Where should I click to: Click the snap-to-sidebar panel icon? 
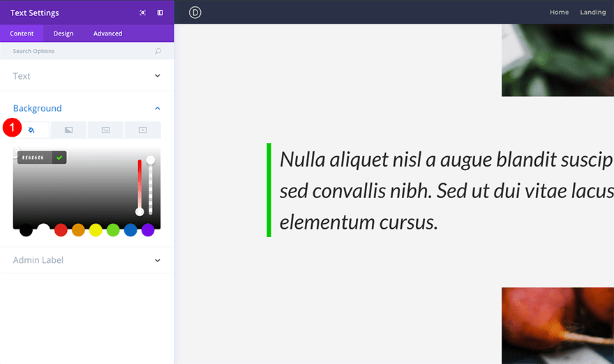coord(160,13)
